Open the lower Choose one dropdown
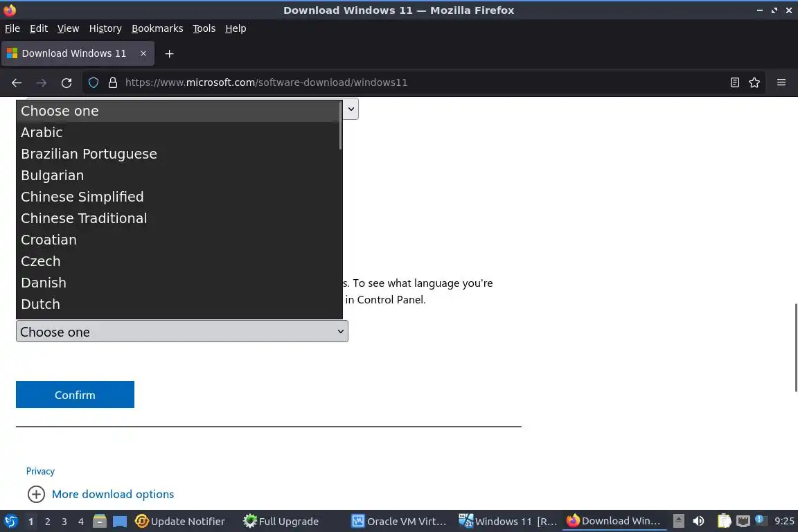Image resolution: width=798 pixels, height=532 pixels. point(182,331)
